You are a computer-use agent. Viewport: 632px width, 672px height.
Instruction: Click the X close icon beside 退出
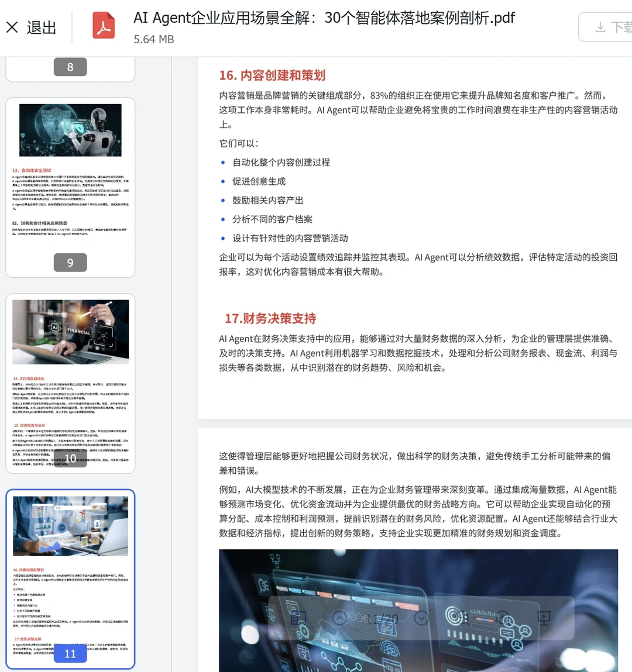pos(12,27)
